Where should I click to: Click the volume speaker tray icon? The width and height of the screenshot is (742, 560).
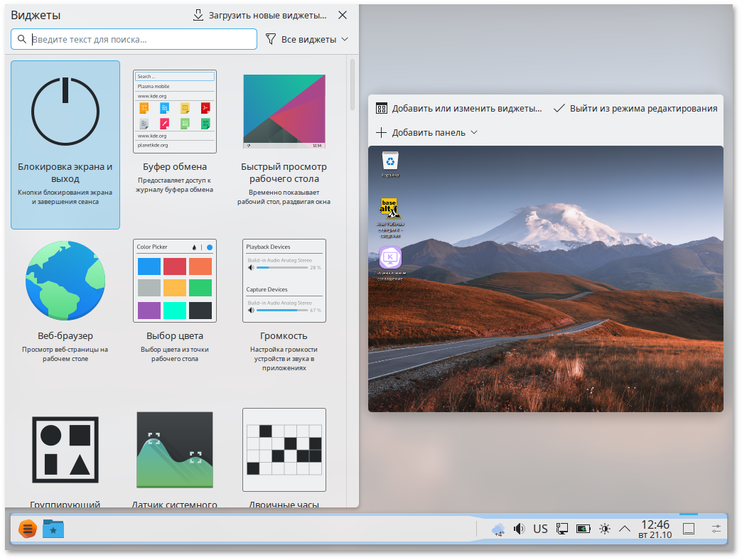click(520, 529)
